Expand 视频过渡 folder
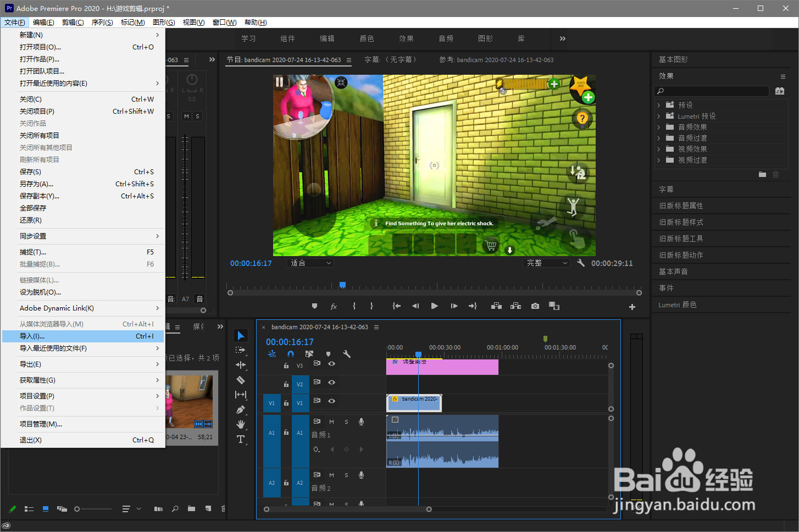Screen dimensions: 799x532 coord(658,160)
